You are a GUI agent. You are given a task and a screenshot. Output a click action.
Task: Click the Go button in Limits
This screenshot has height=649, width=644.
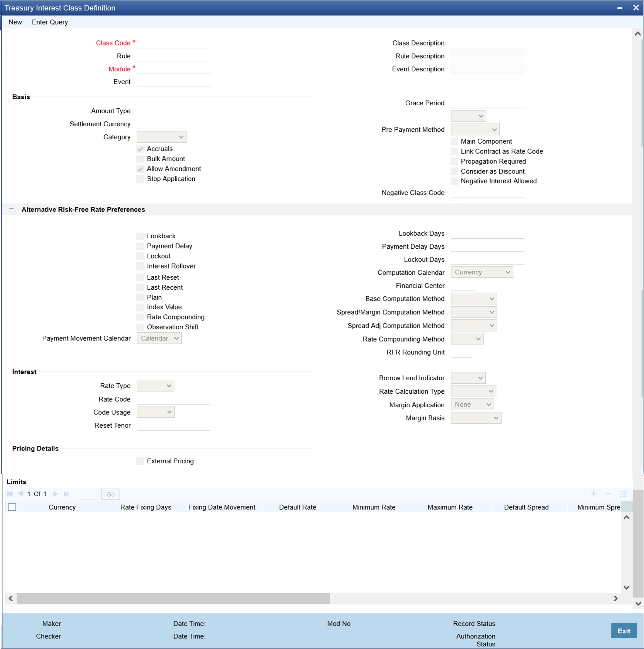pyautogui.click(x=110, y=494)
